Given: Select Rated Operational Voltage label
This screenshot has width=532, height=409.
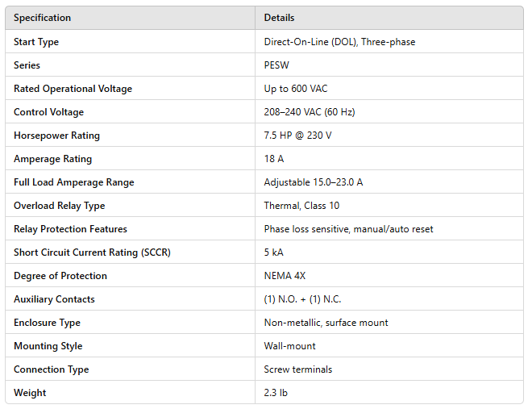Looking at the screenshot, I should [x=73, y=89].
